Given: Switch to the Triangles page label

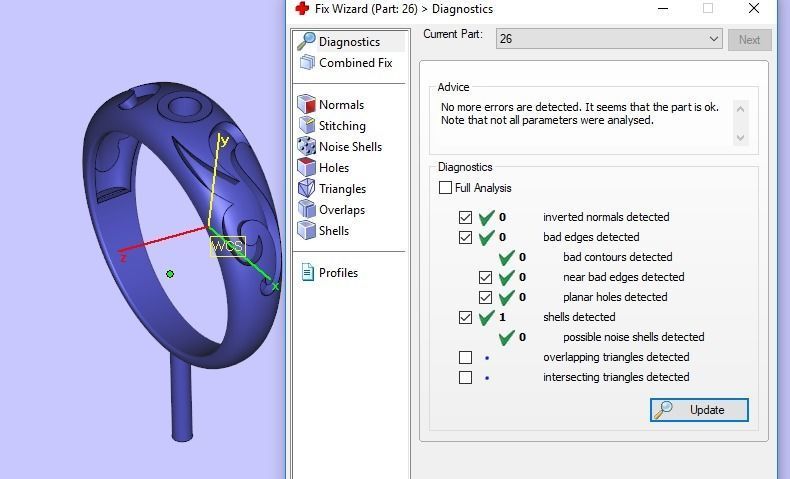Looking at the screenshot, I should (x=342, y=189).
